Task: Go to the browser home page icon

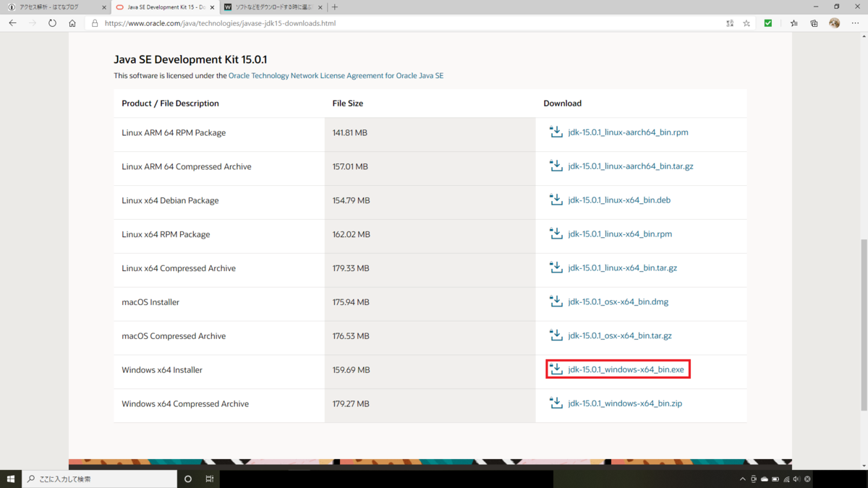Action: click(x=72, y=23)
